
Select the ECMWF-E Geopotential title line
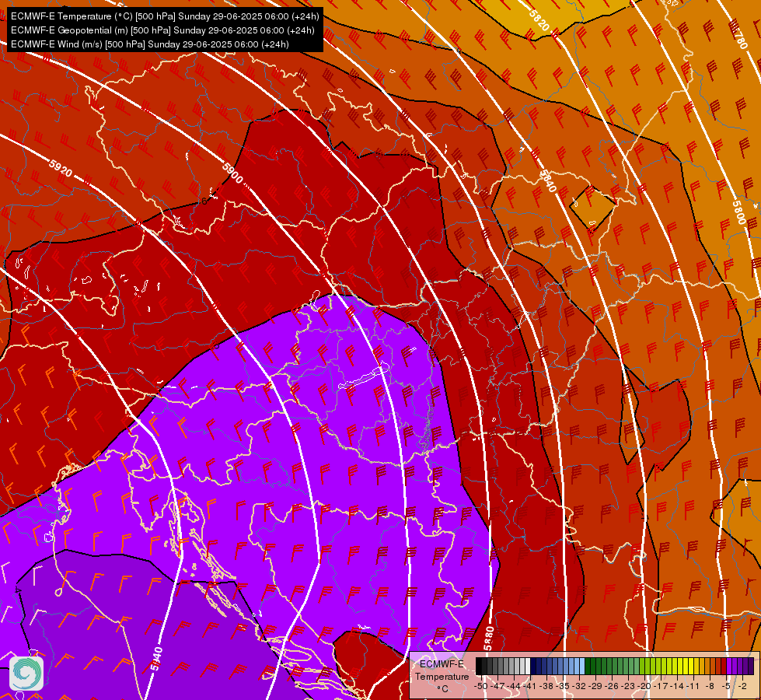tap(162, 30)
